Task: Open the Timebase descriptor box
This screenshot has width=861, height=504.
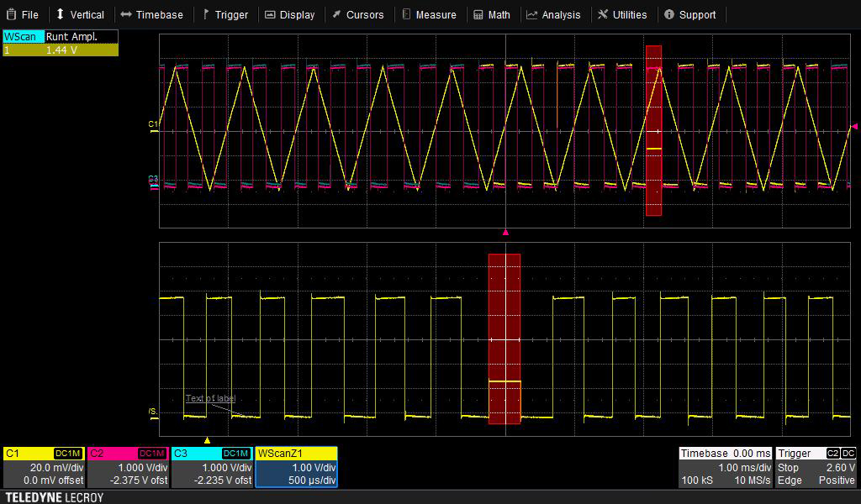Action: (726, 467)
